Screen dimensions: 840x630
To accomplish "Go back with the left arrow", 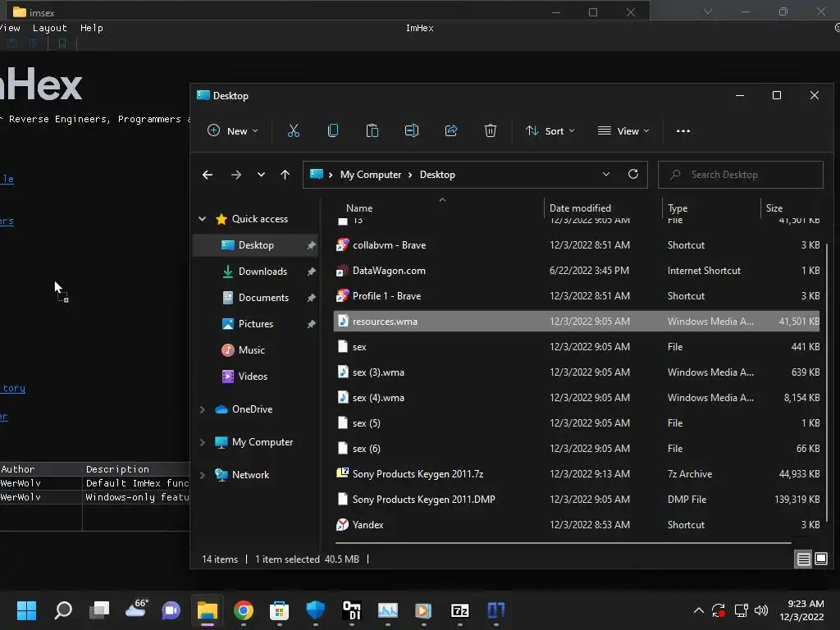I will pyautogui.click(x=208, y=175).
